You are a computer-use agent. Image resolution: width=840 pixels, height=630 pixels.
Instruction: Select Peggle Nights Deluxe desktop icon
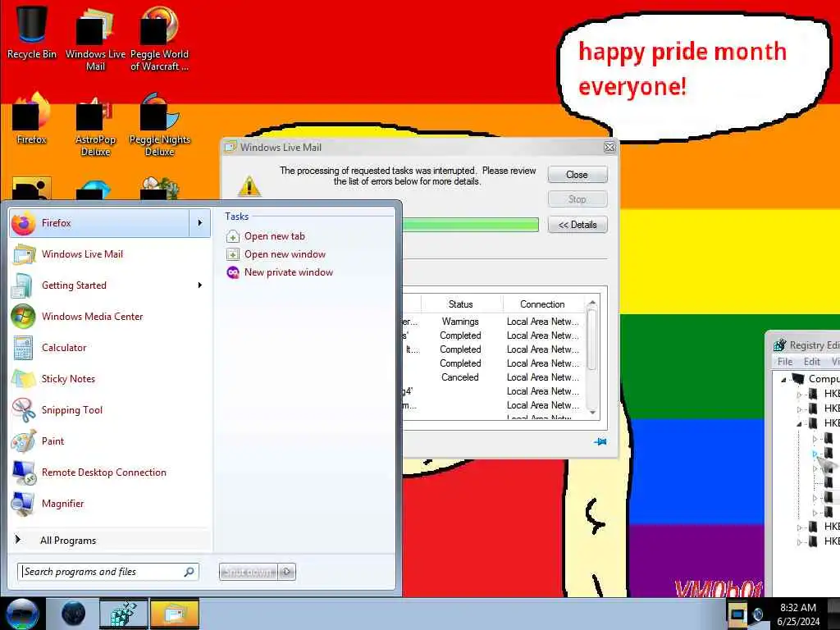[159, 125]
